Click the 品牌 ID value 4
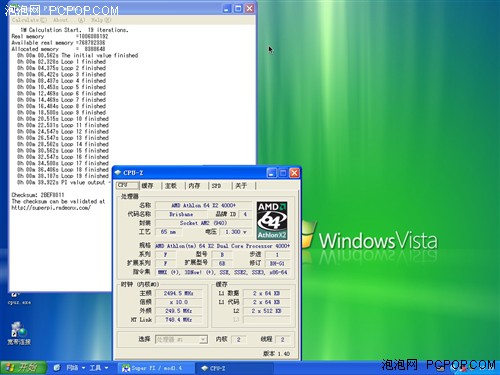 [245, 214]
